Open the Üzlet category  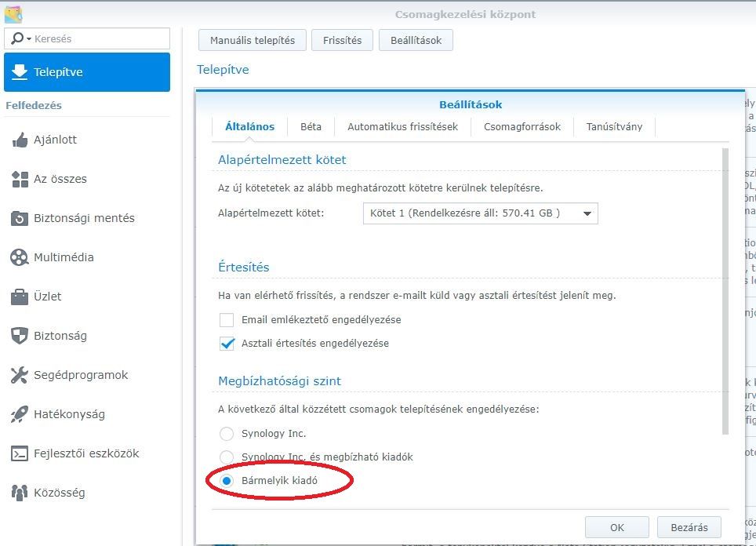click(87, 297)
